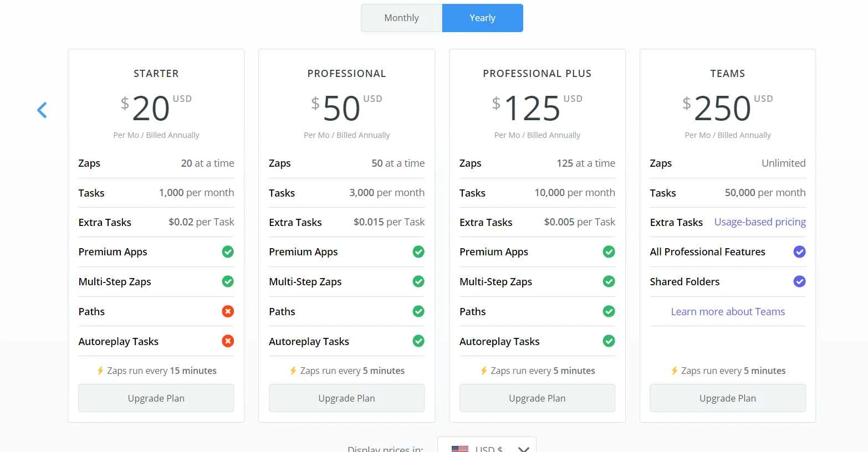The width and height of the screenshot is (868, 452).
Task: Click the lightning bolt in the Teams card
Action: (x=675, y=371)
